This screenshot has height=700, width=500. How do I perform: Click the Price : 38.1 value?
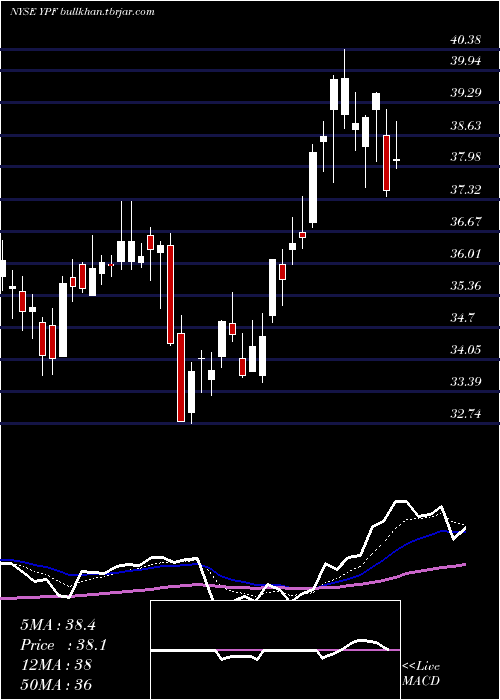point(63,645)
